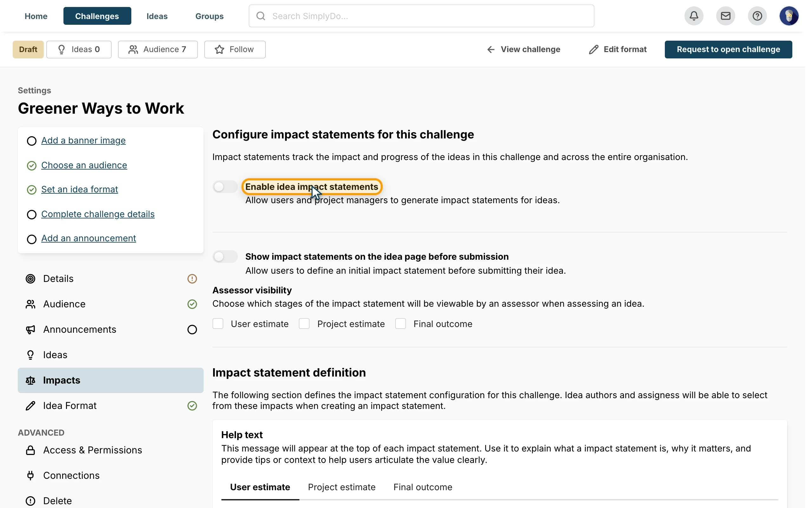Open the help question mark icon

pos(757,16)
